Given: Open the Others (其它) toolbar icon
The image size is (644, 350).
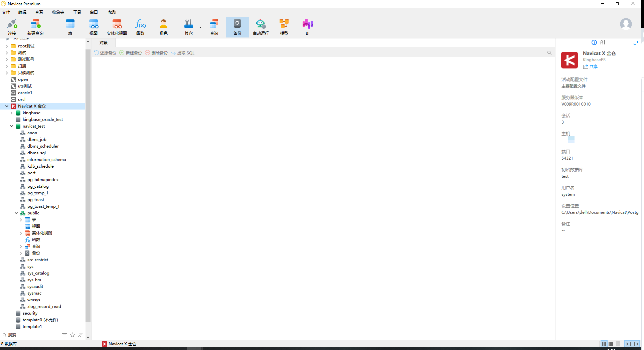Looking at the screenshot, I should pos(189,27).
